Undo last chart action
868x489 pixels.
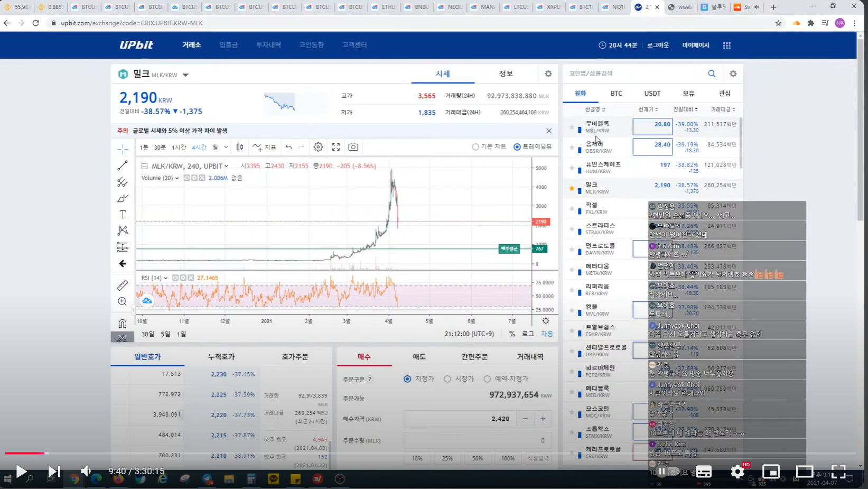pos(288,147)
